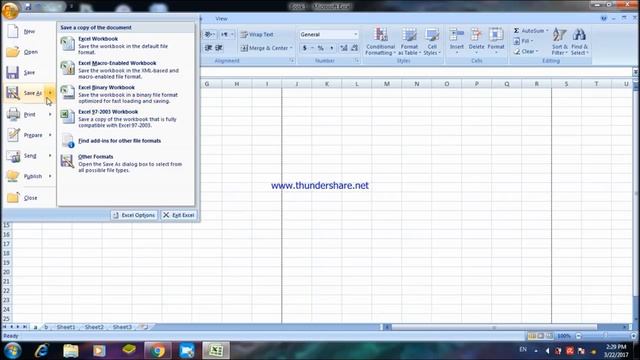Click the horizontal scrollbar thumb
Viewport: 640px width, 360px height.
click(x=494, y=327)
